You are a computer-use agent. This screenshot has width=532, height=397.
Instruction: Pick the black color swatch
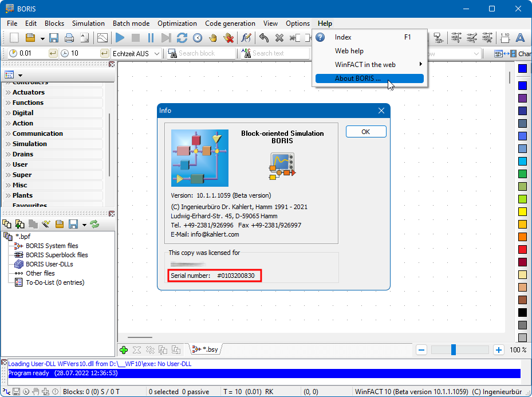tap(522, 312)
